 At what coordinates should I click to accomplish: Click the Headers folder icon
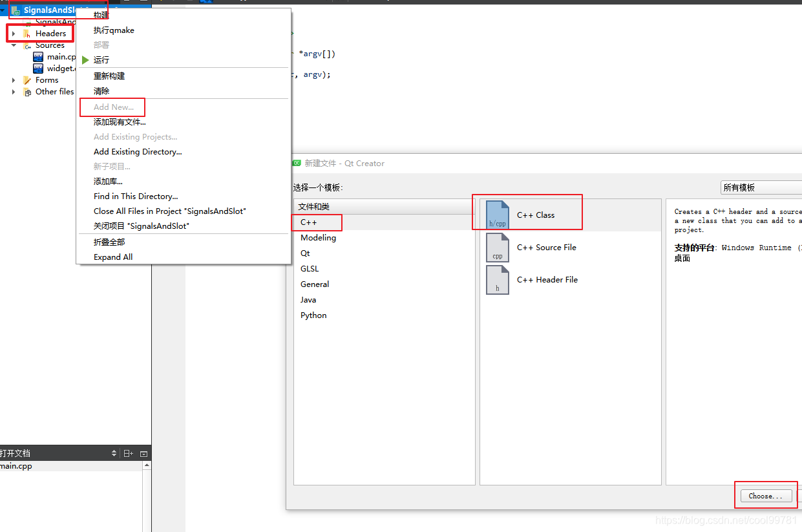27,34
